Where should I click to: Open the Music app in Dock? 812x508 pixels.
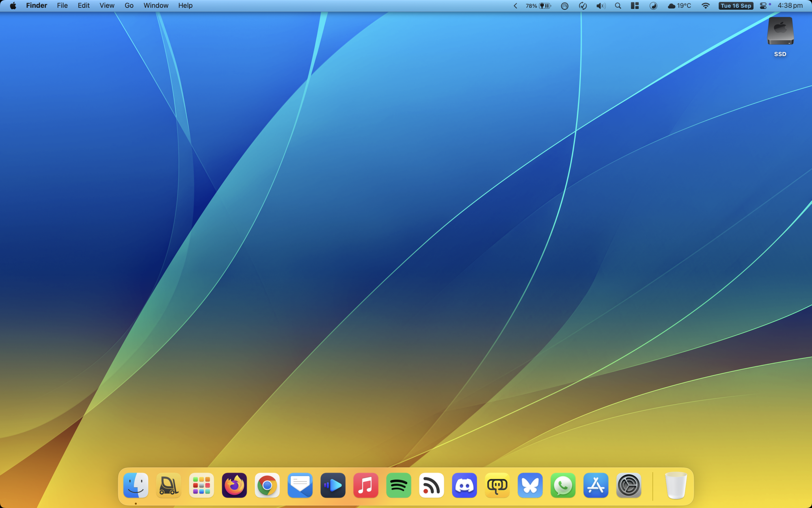(366, 485)
